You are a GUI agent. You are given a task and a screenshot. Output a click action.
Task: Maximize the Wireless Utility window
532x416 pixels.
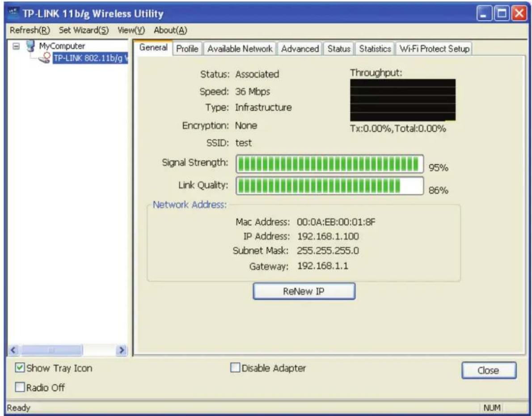[502, 14]
